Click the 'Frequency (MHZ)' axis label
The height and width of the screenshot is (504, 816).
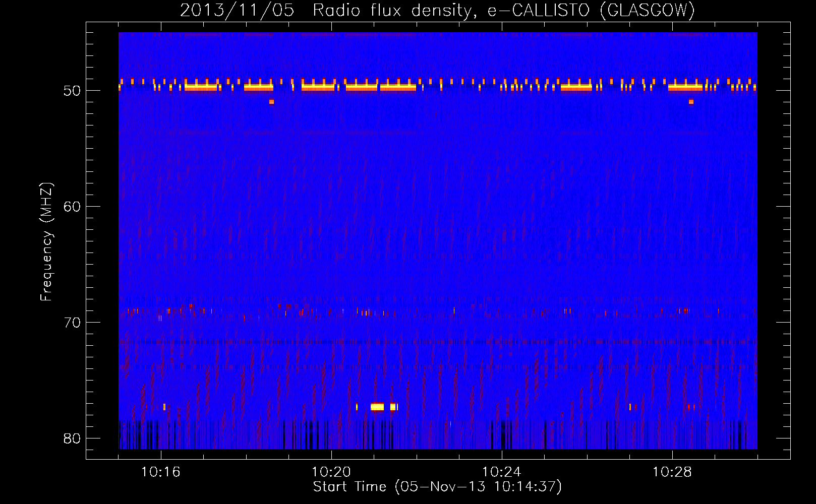(x=46, y=242)
